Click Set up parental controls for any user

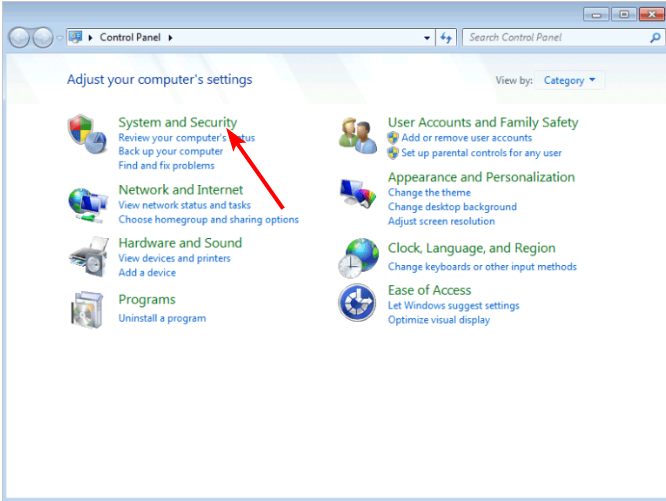[x=481, y=153]
